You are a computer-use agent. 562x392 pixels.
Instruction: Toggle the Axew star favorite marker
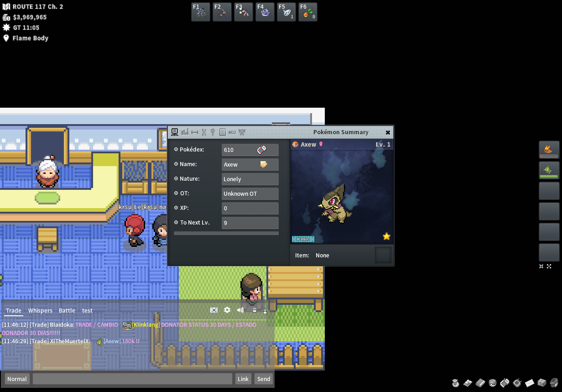(x=386, y=236)
